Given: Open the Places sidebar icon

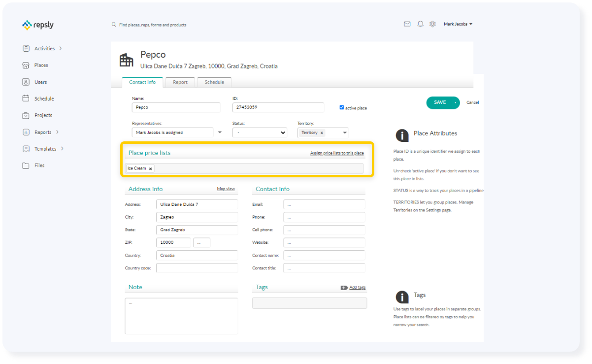Looking at the screenshot, I should tap(26, 65).
